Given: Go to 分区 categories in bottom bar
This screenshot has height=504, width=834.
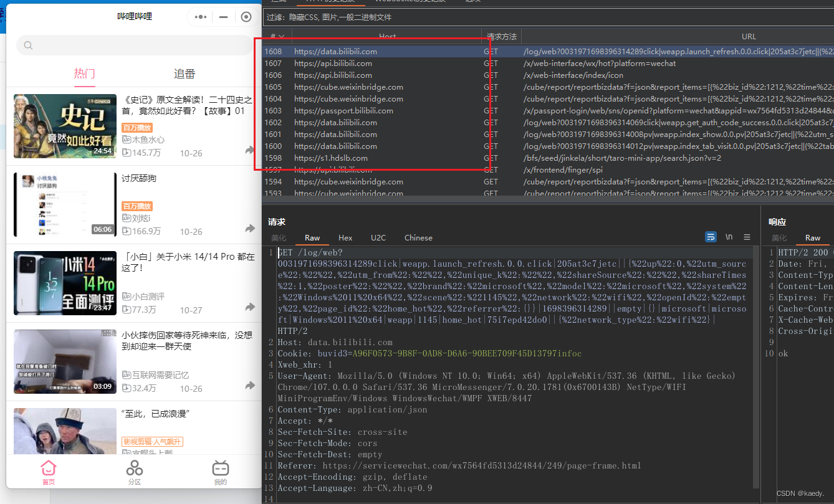Looking at the screenshot, I should point(135,472).
